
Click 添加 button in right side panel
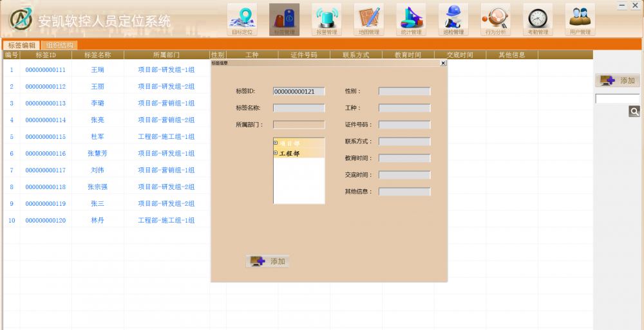[618, 80]
